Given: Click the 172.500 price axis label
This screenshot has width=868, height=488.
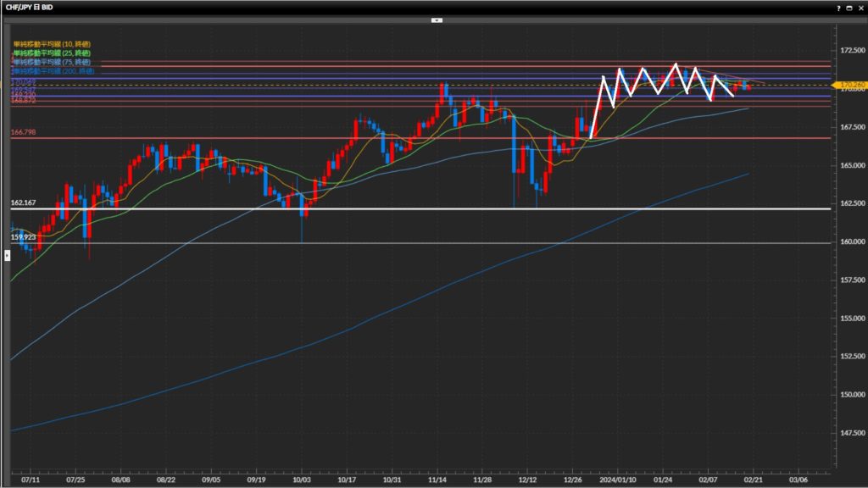Looking at the screenshot, I should [848, 51].
